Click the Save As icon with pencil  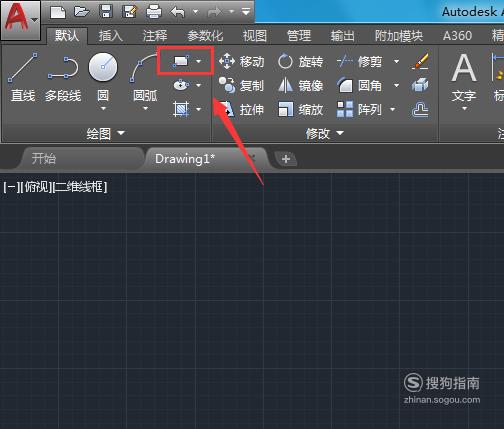tap(129, 12)
